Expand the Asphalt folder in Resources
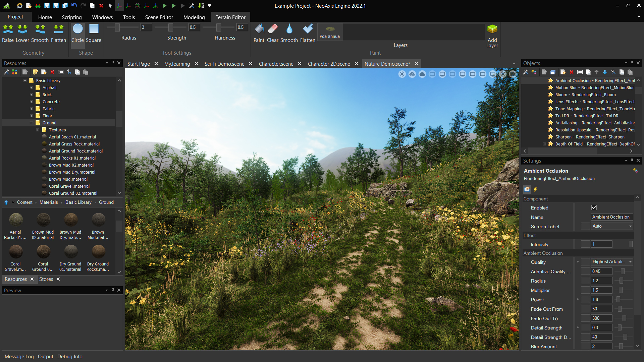This screenshot has height=362, width=644. coord(31,88)
